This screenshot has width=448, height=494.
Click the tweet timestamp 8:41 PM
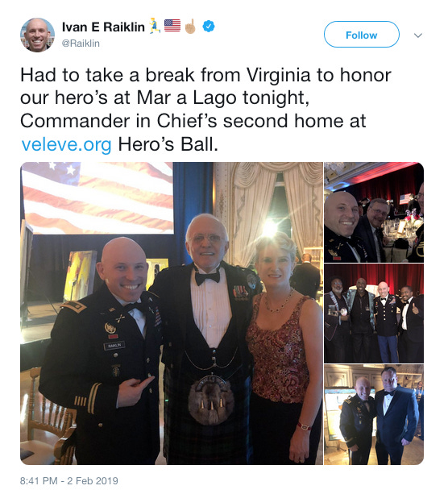click(x=39, y=481)
